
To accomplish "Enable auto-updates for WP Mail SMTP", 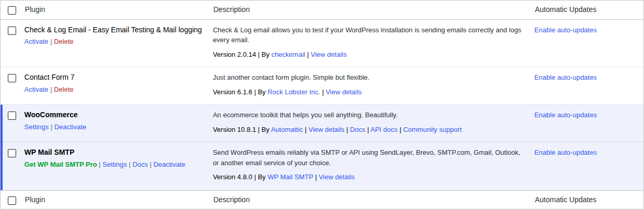I will point(565,153).
